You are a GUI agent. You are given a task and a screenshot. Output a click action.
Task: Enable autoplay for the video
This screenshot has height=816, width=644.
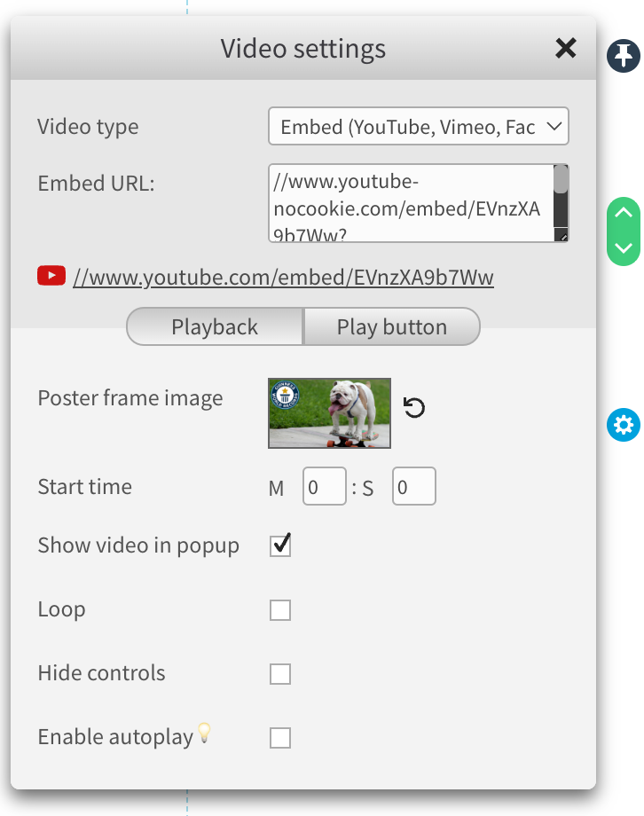click(279, 737)
